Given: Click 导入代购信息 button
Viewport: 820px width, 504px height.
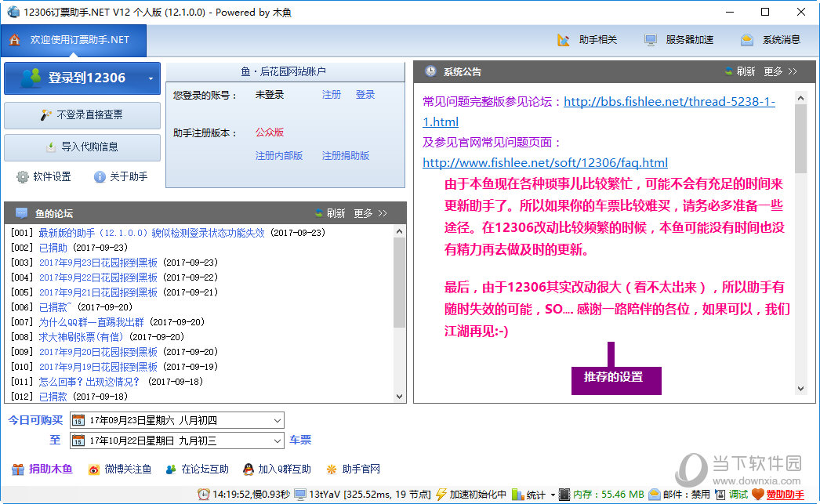Looking at the screenshot, I should pos(82,147).
